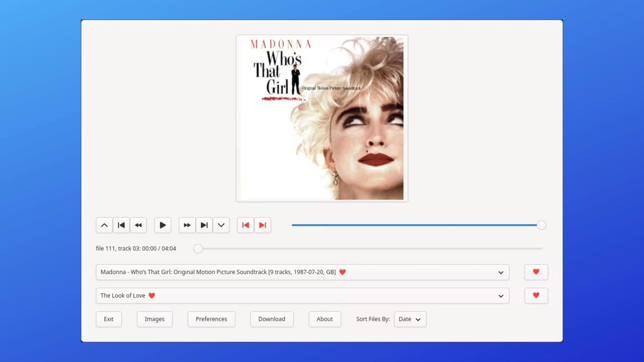Fast forward with the double right arrow

[x=187, y=225]
